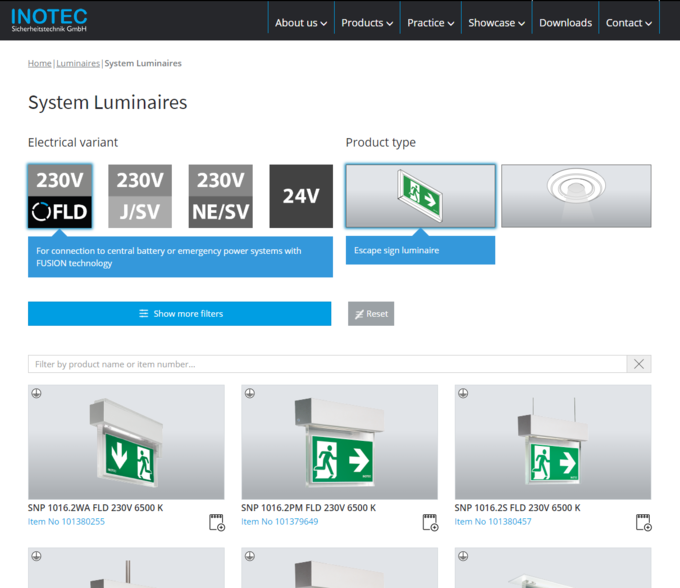Image resolution: width=680 pixels, height=588 pixels.
Task: Click the INOTEC logo
Action: pyautogui.click(x=49, y=20)
